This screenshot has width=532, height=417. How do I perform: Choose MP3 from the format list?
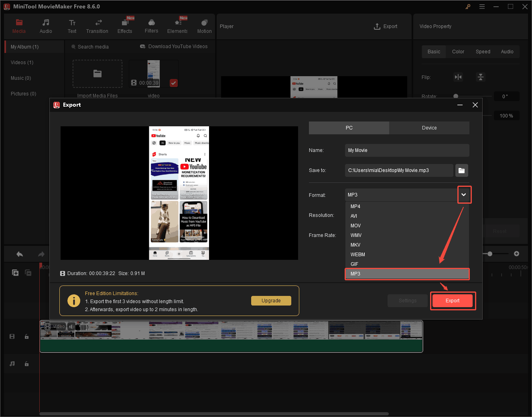point(407,274)
